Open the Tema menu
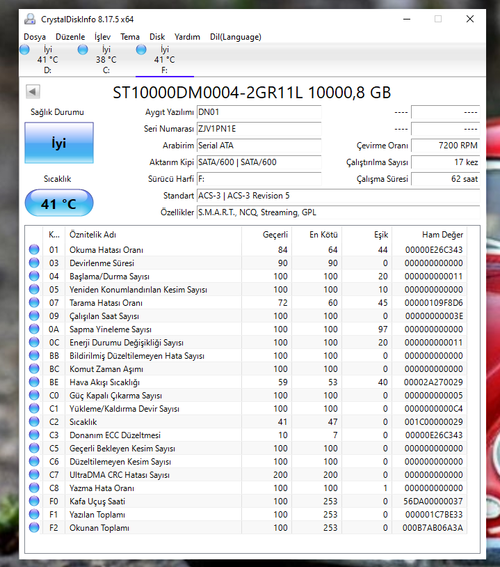Viewport: 500px width, 567px height. (130, 37)
